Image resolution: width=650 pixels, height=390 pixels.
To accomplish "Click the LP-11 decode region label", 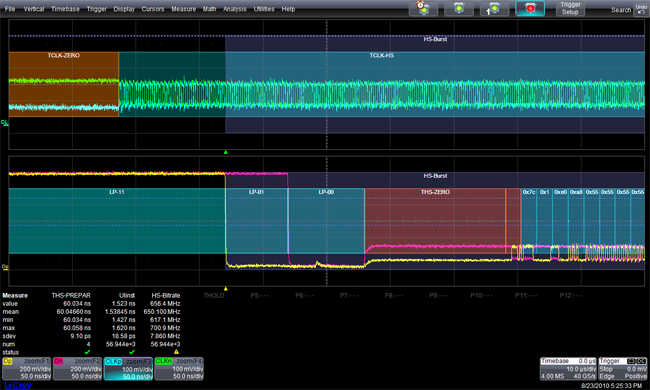I will [117, 192].
